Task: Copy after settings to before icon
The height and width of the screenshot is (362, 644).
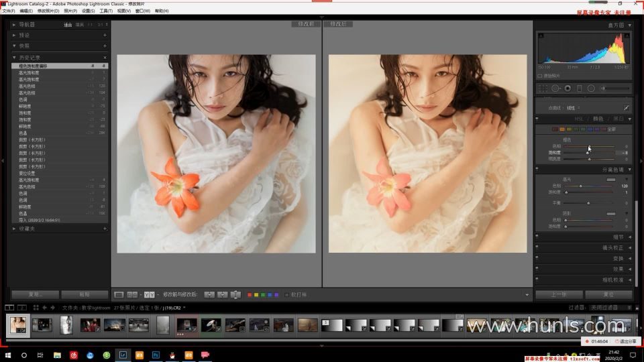Action: (223, 295)
